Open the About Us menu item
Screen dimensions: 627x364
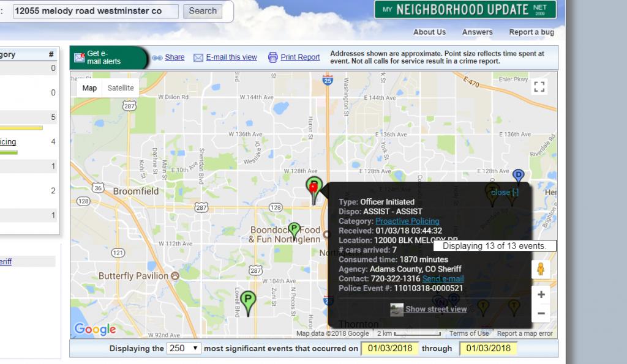tap(429, 32)
